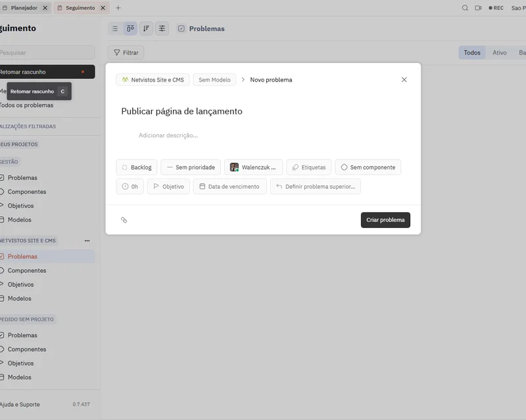This screenshot has width=526, height=420.
Task: Add labels via Etiquetas
Action: tap(309, 167)
